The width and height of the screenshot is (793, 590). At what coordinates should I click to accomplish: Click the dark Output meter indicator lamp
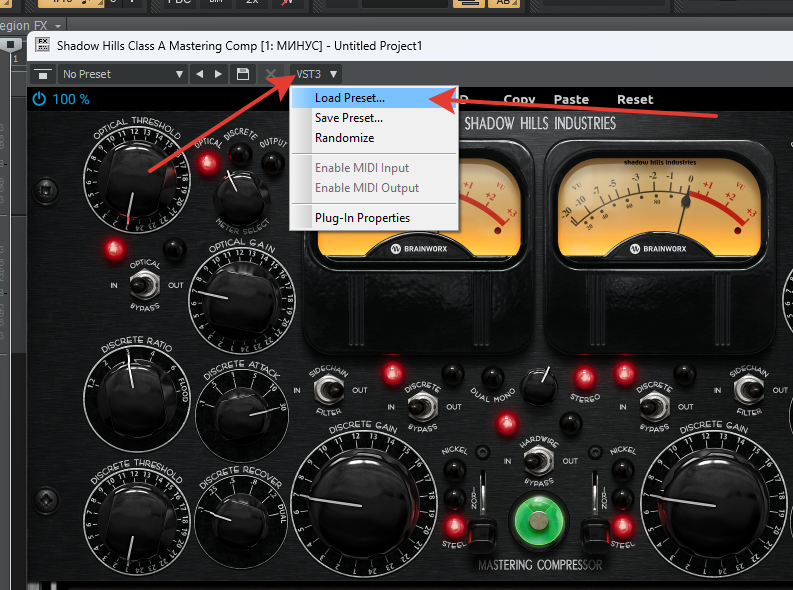(x=272, y=162)
